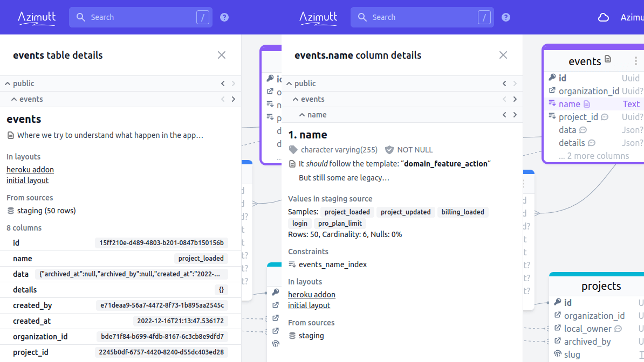
Task: Click the comment icon beside the project_id column
Action: tap(605, 117)
